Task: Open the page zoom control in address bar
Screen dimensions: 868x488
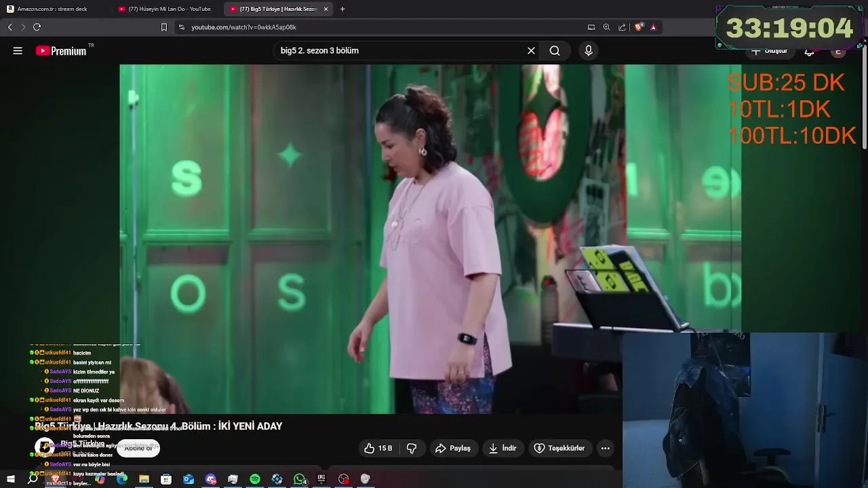Action: point(606,27)
